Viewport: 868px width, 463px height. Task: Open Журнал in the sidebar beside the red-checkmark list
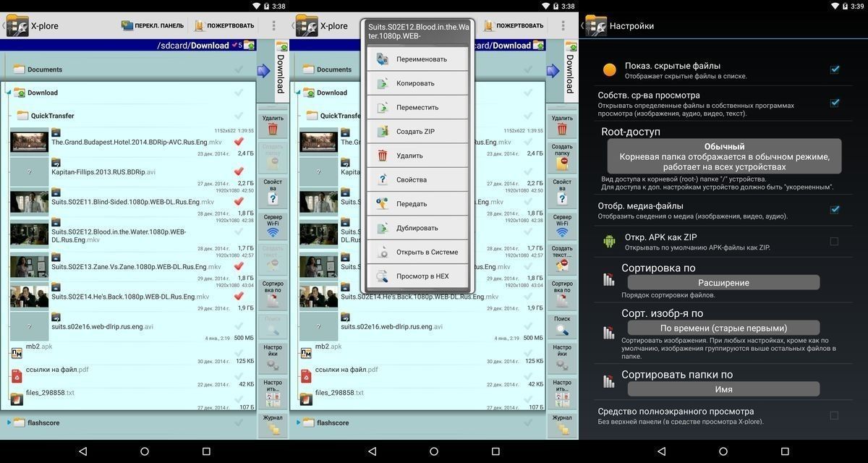[x=273, y=425]
